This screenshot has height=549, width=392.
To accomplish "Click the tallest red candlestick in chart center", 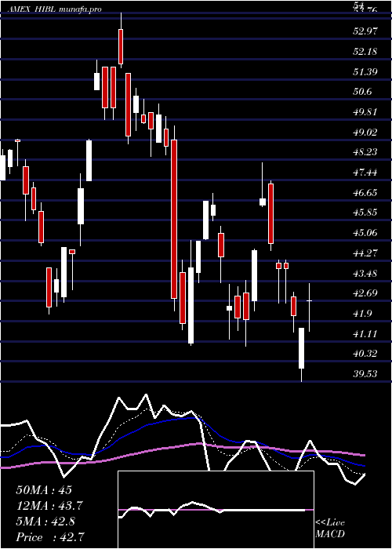I will click(174, 219).
